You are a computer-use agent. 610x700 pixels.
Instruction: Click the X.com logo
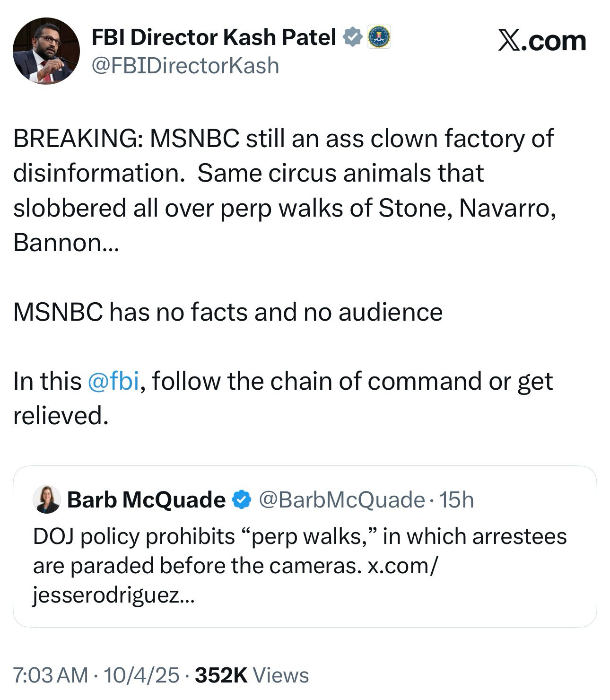tap(541, 41)
